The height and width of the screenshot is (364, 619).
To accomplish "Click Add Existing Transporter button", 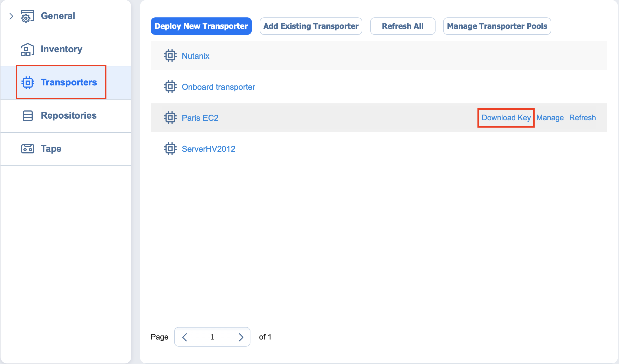I will pos(311,26).
